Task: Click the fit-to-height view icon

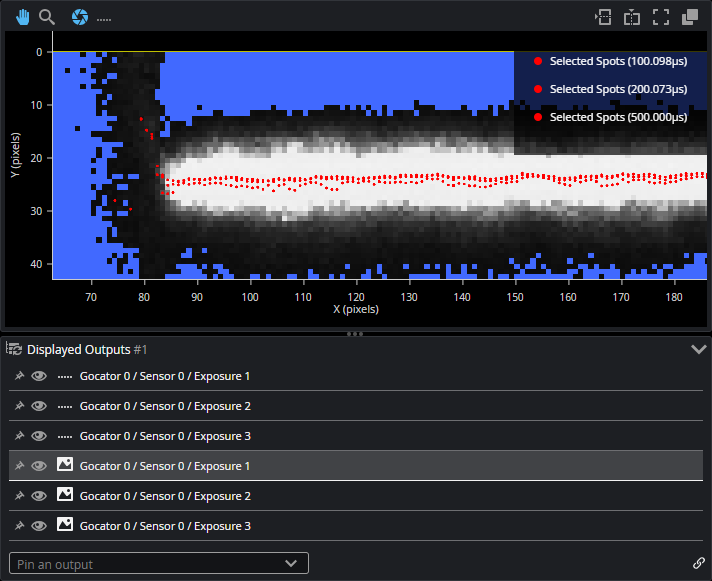Action: (631, 17)
